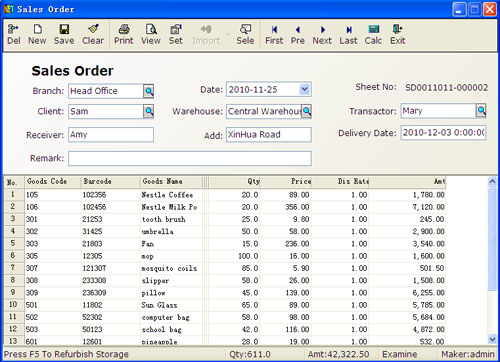Click row number 10 header
Viewport: 500px width, 362px height.
(13, 305)
